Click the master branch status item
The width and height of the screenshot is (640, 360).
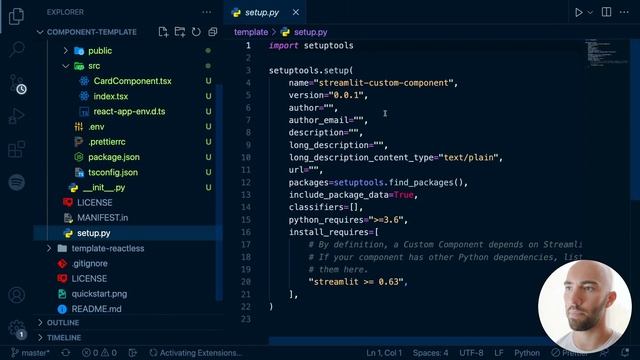click(30, 353)
